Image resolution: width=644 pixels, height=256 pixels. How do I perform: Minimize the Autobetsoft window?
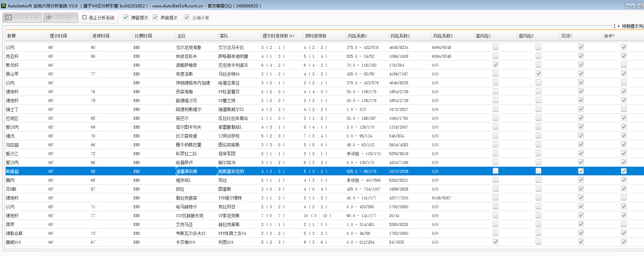(x=631, y=6)
